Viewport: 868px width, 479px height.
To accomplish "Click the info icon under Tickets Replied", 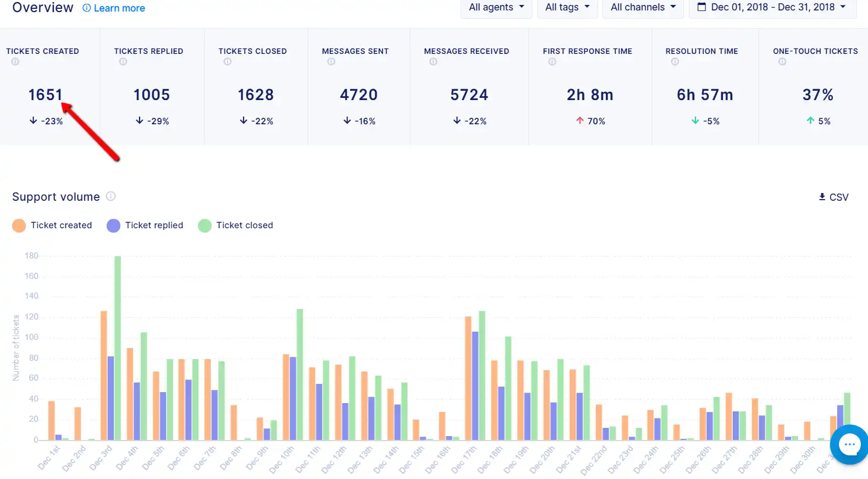I will pos(123,62).
